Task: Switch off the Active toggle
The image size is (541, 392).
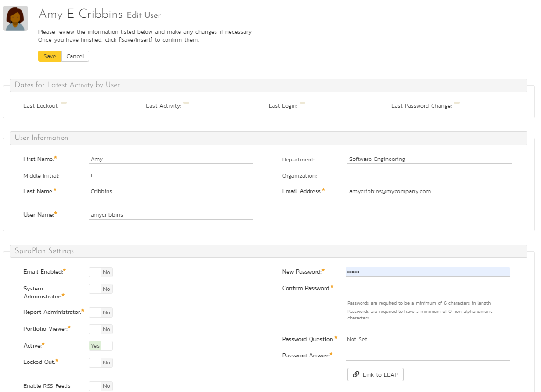Action: pyautogui.click(x=101, y=346)
